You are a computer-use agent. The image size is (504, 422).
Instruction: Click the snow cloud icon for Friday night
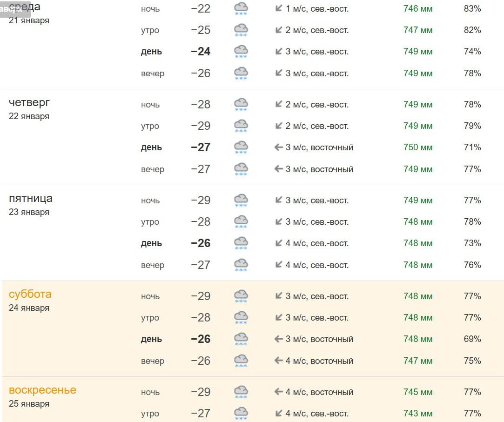(241, 200)
